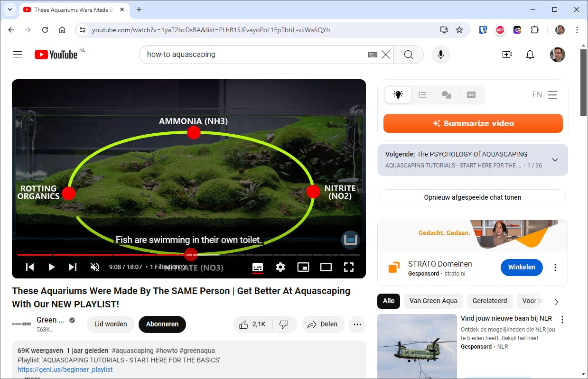Open the Chrome three-dot menu
588x379 pixels.
click(577, 30)
